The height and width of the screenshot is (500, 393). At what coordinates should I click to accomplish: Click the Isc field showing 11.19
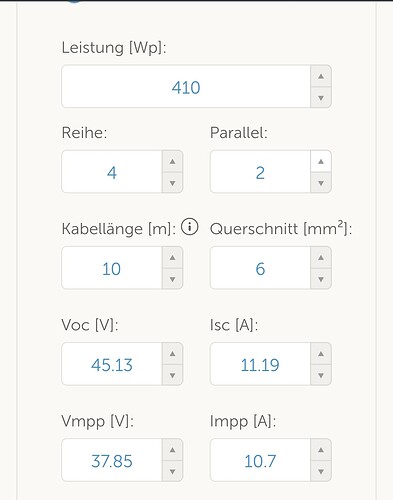click(x=260, y=364)
